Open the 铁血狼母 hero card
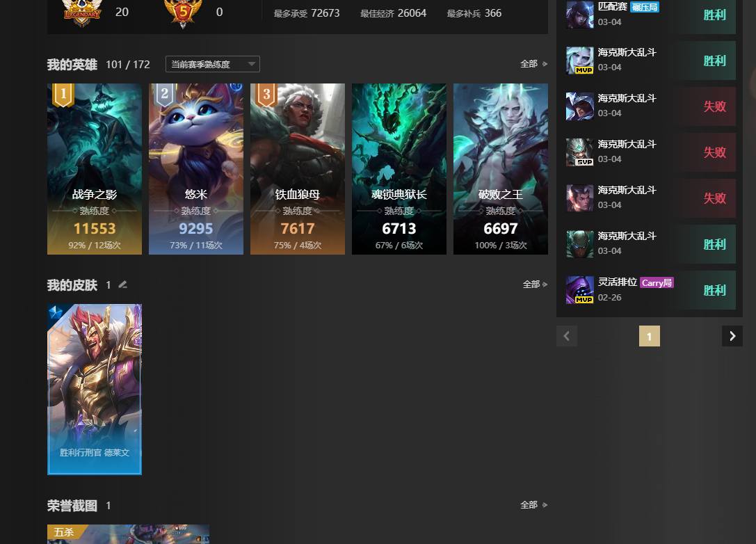The width and height of the screenshot is (756, 544). coord(298,169)
